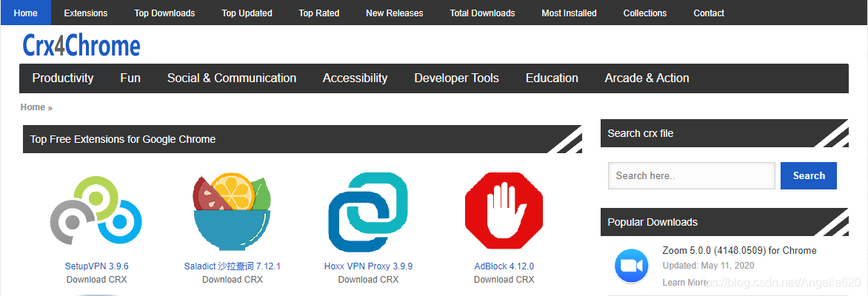Image resolution: width=868 pixels, height=296 pixels.
Task: Open the Extensions menu item
Action: 86,13
